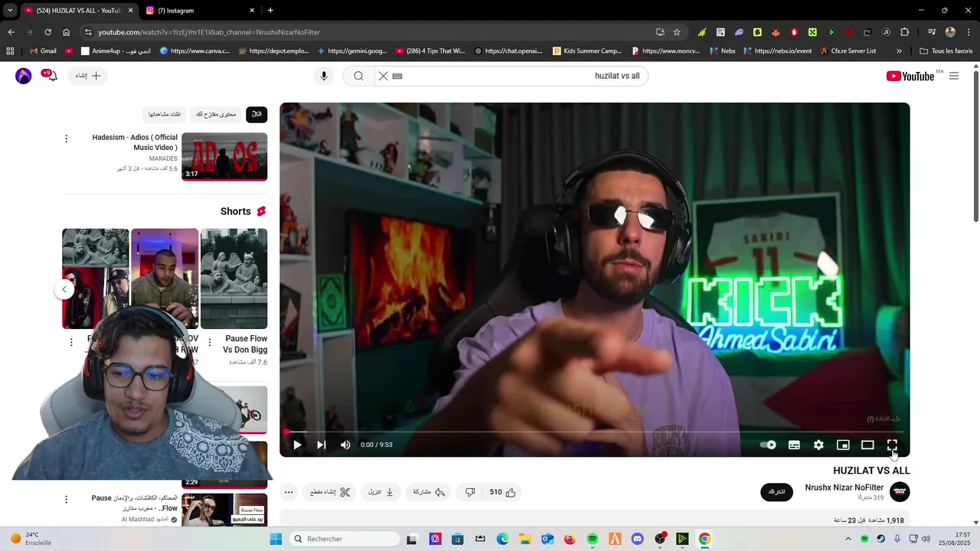Click the YouTube logo
Image resolution: width=980 pixels, height=551 pixels.
pyautogui.click(x=910, y=76)
